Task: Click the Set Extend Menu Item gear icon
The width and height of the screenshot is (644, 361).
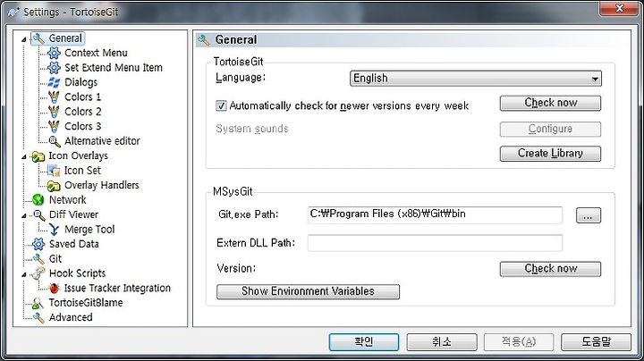Action: [54, 68]
